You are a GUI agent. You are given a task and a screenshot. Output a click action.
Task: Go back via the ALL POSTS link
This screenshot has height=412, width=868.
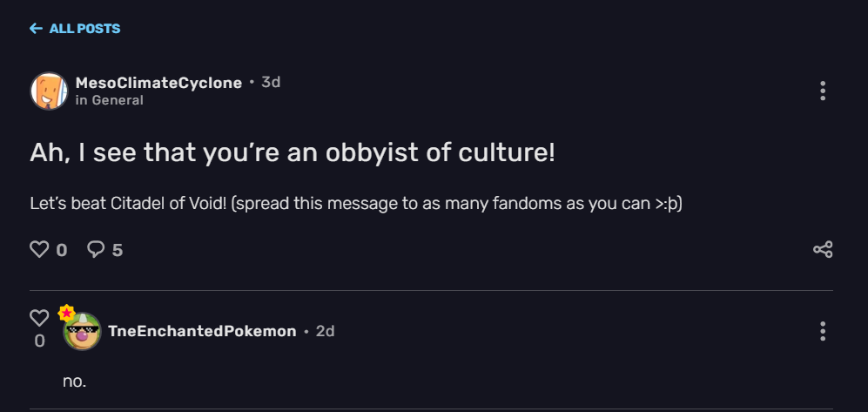(84, 29)
